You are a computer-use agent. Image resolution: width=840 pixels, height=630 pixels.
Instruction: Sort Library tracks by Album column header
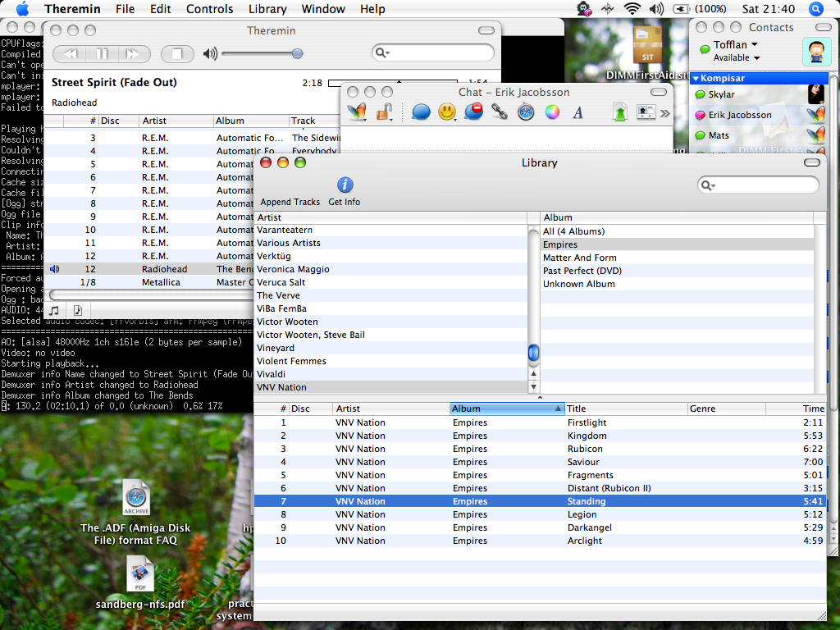[x=507, y=409]
